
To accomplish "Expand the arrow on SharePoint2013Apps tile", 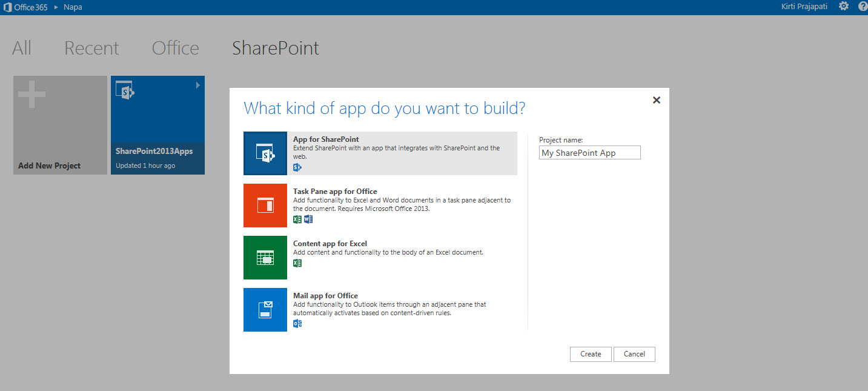I will click(x=197, y=85).
